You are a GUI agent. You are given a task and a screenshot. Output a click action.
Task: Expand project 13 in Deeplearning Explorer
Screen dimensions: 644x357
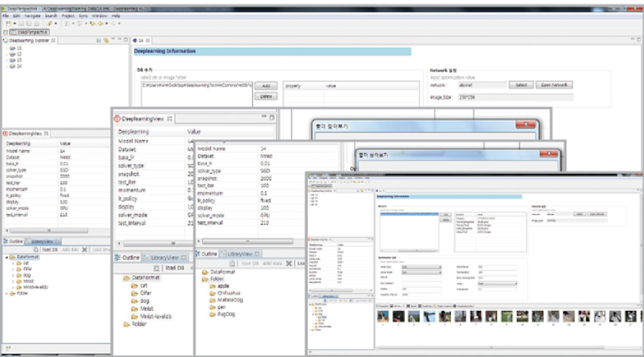[7, 60]
